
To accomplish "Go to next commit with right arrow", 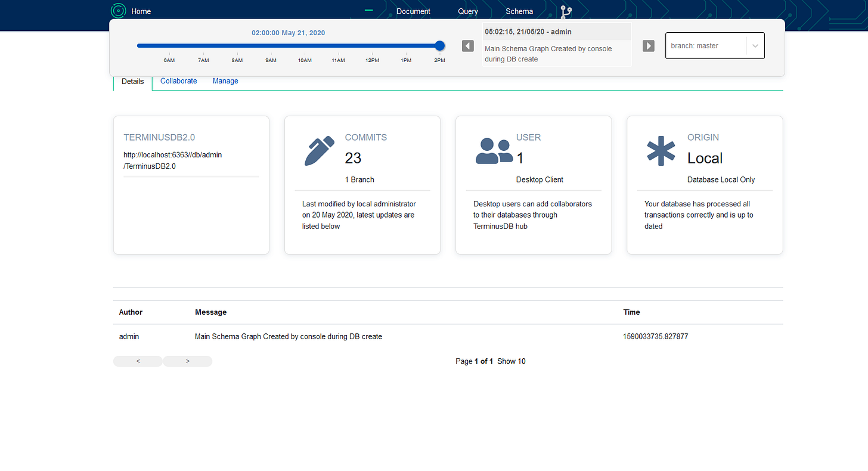I will click(649, 46).
